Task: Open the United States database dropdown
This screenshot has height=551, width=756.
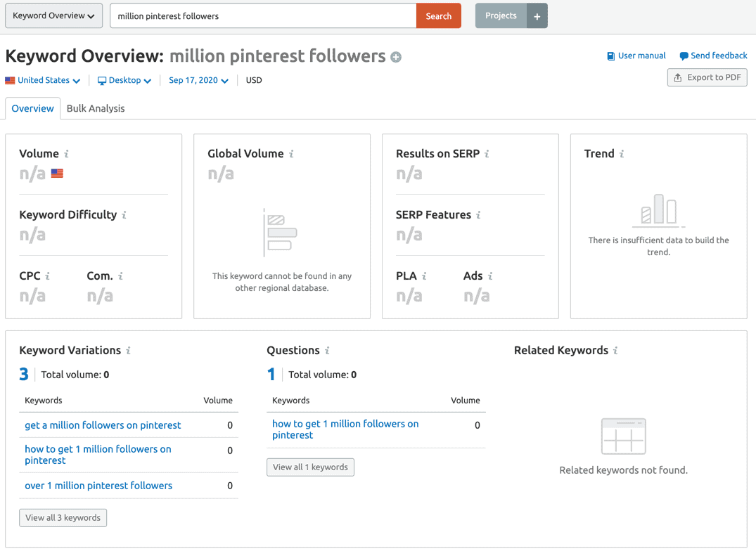Action: point(43,80)
